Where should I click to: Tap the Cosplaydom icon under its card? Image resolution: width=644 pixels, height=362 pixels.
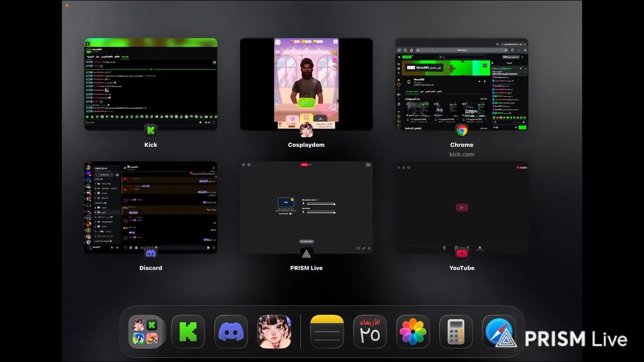306,131
